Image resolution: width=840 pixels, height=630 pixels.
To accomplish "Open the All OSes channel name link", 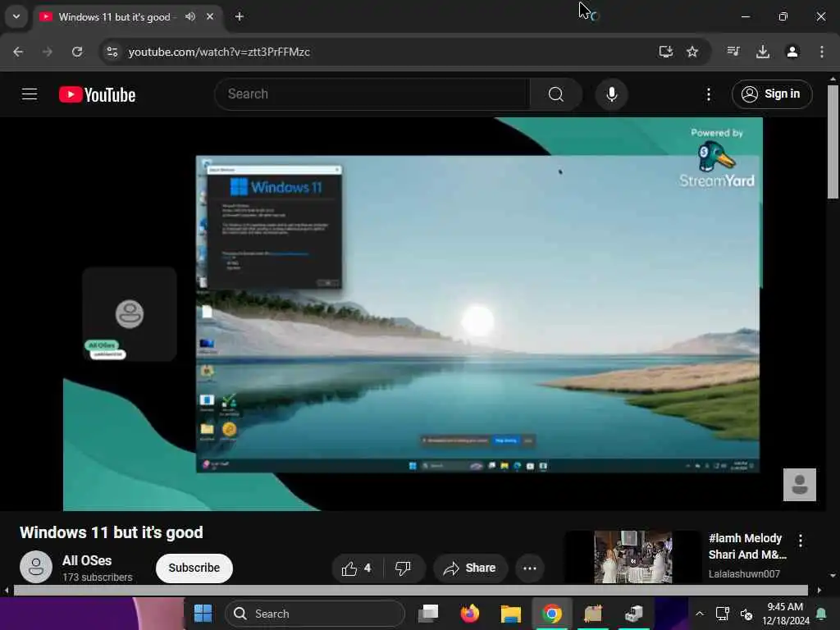I will (x=87, y=560).
